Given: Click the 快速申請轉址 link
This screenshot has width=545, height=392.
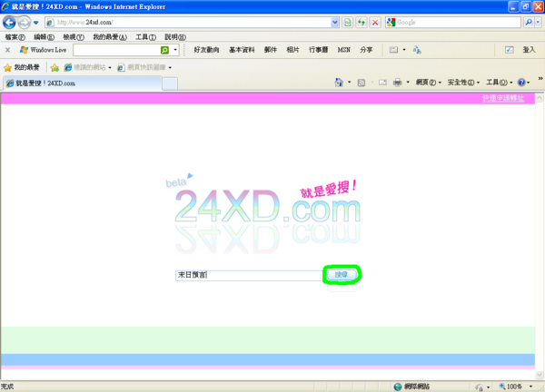Looking at the screenshot, I should coord(503,98).
